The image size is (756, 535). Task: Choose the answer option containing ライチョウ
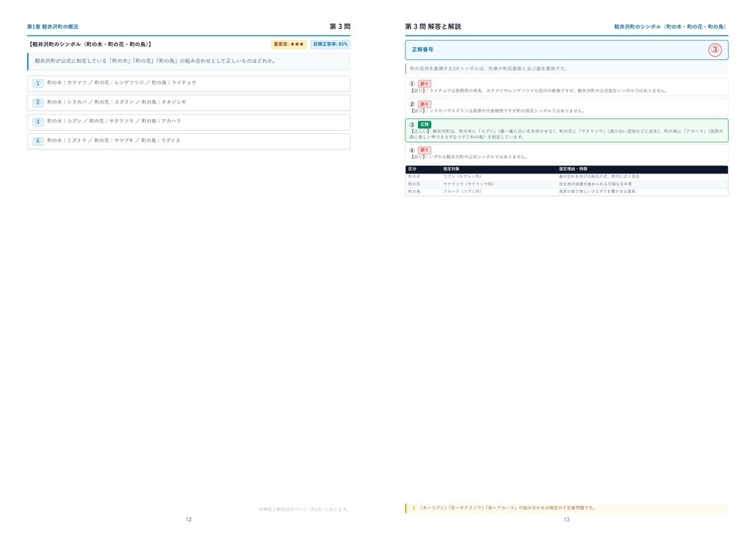pos(188,84)
